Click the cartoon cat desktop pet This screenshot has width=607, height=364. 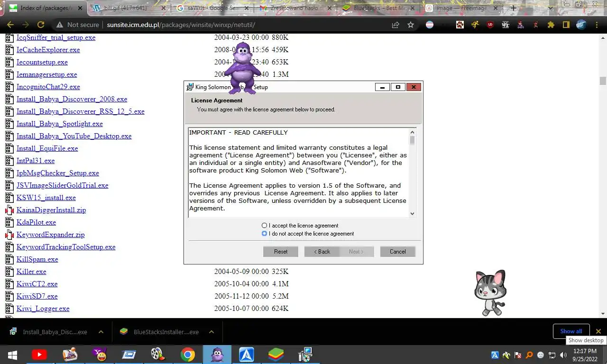(490, 292)
